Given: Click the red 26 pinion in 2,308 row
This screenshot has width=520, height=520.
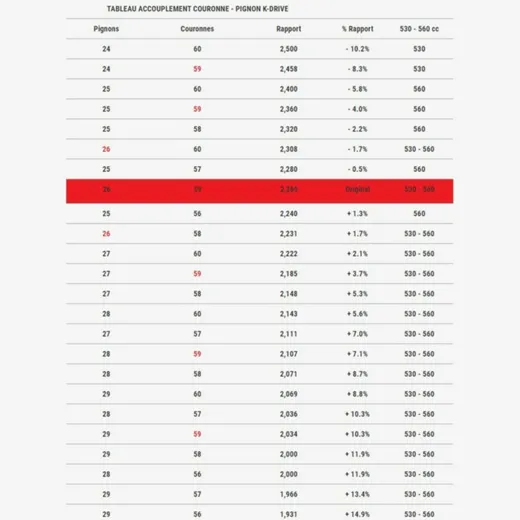Looking at the screenshot, I should point(106,149).
